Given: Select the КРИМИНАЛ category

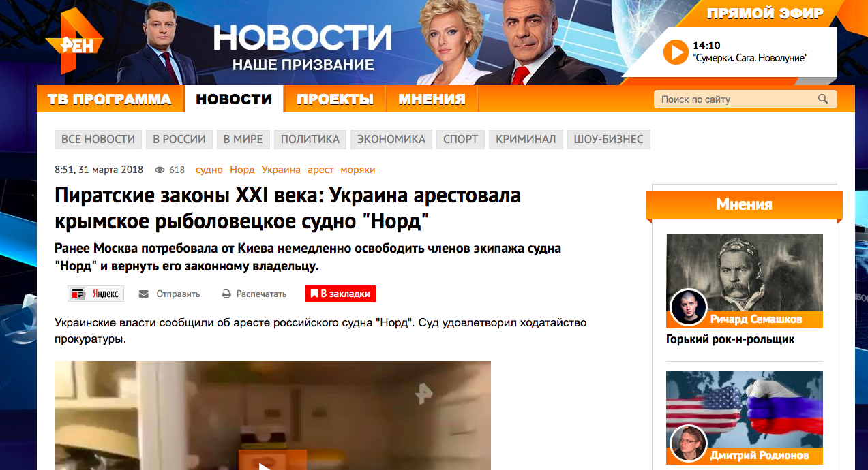Looking at the screenshot, I should pyautogui.click(x=526, y=139).
